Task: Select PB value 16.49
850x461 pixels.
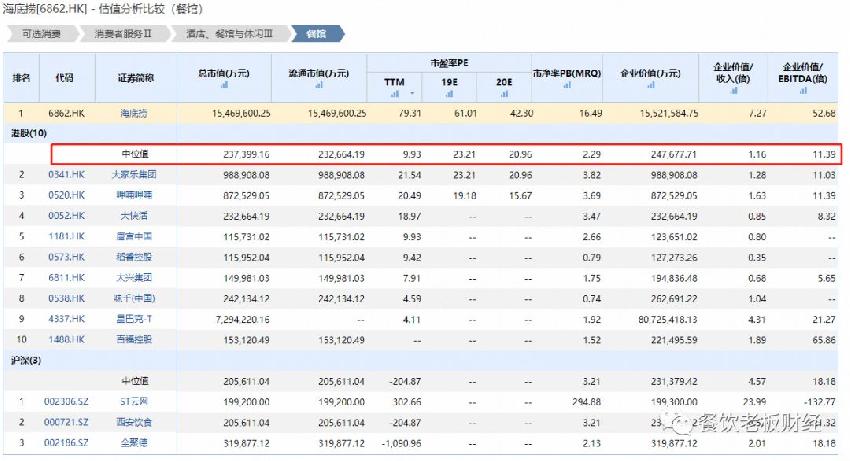Action: click(x=590, y=113)
